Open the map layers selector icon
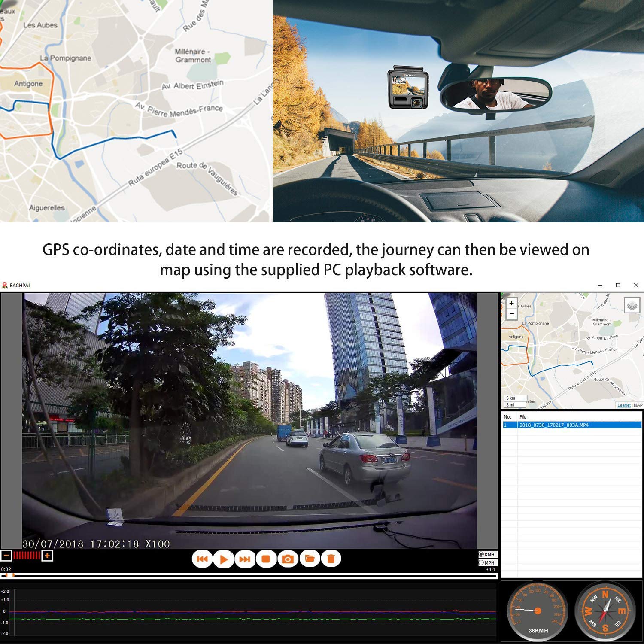The width and height of the screenshot is (644, 644). 632,306
